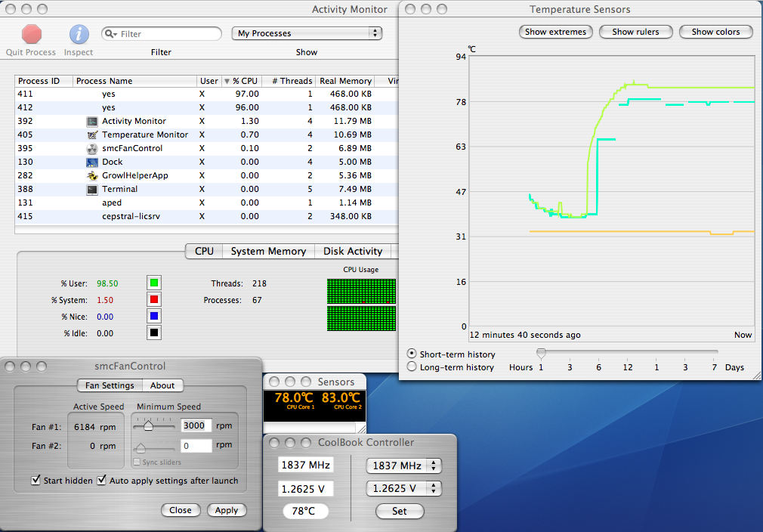Click the Show colors button
763x532 pixels.
click(716, 32)
